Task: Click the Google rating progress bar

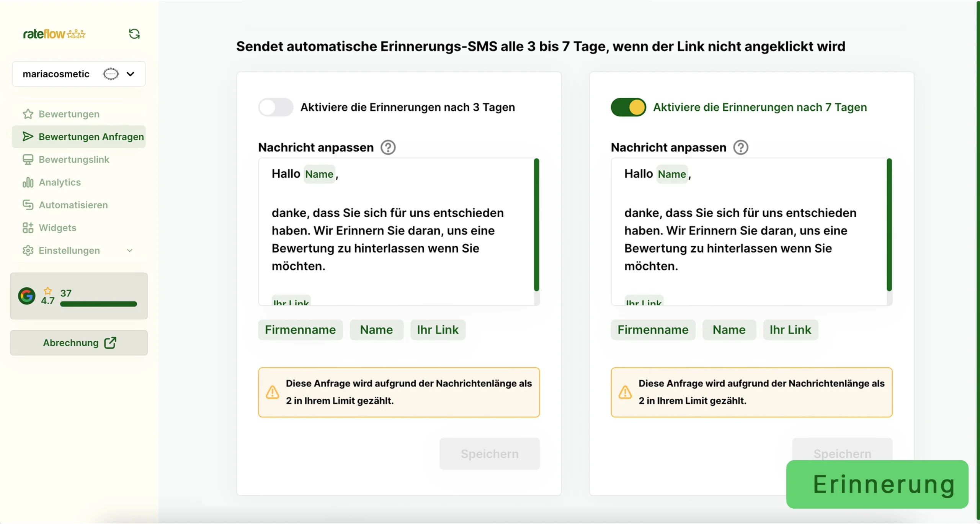Action: (98, 304)
